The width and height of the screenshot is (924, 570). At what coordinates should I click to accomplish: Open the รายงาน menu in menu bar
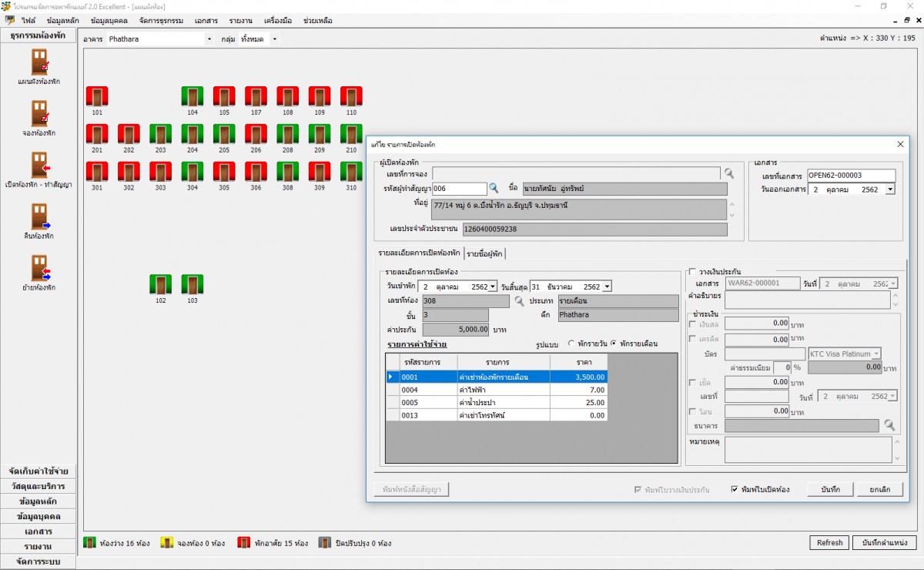(x=242, y=21)
